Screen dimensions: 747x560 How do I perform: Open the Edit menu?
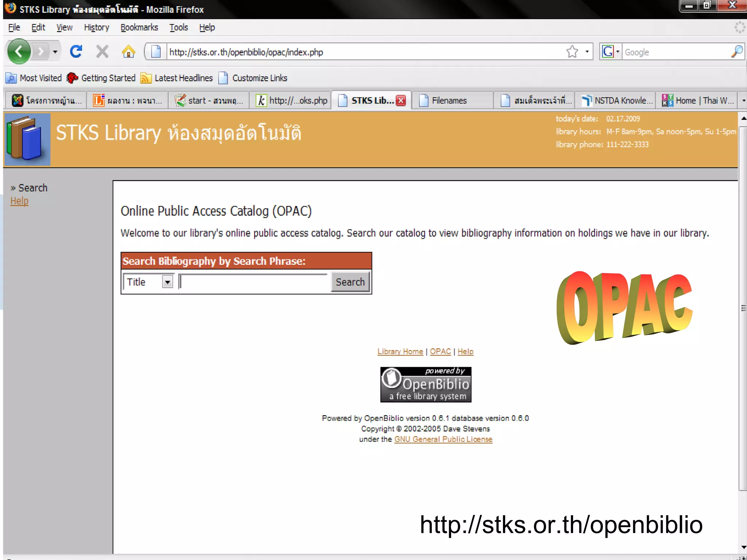tap(38, 27)
